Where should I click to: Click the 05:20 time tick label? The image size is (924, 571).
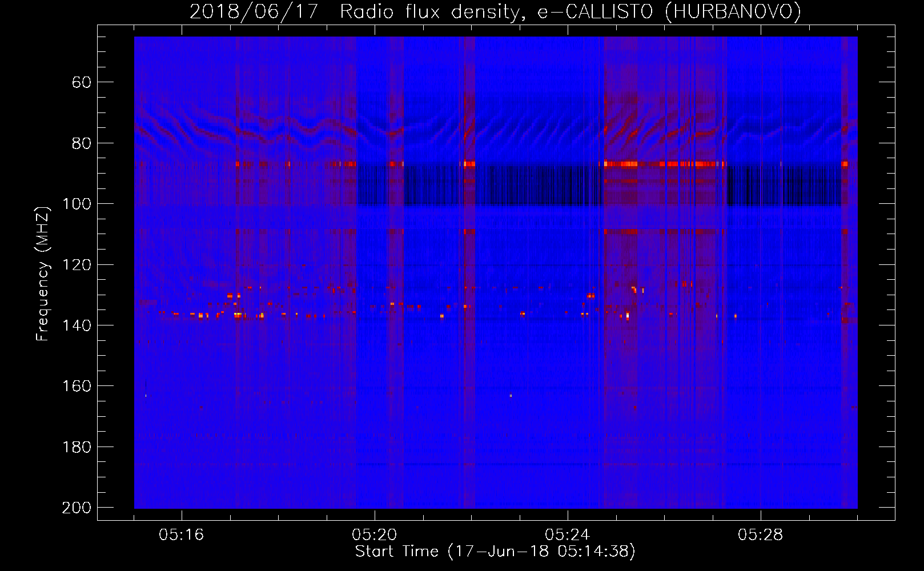(x=375, y=535)
